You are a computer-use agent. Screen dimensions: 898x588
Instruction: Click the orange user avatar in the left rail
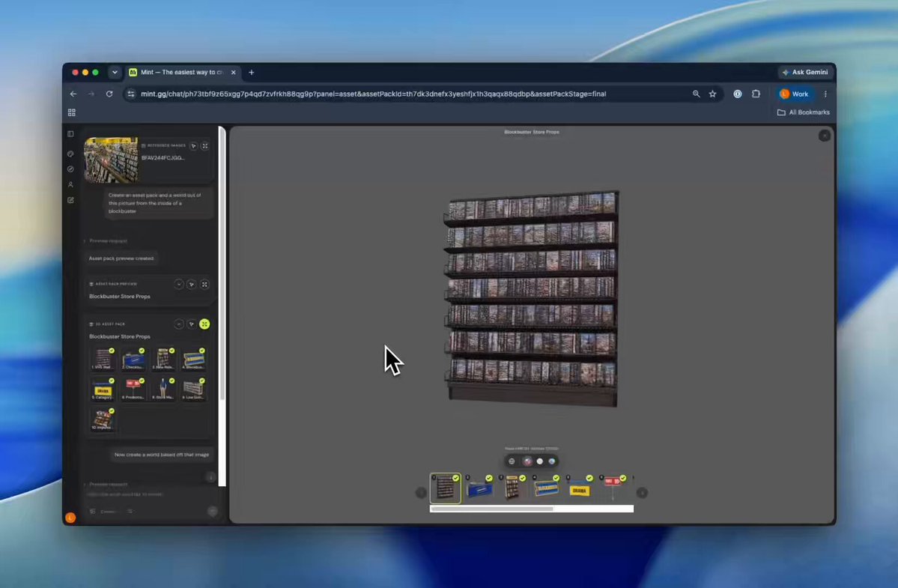tap(70, 518)
